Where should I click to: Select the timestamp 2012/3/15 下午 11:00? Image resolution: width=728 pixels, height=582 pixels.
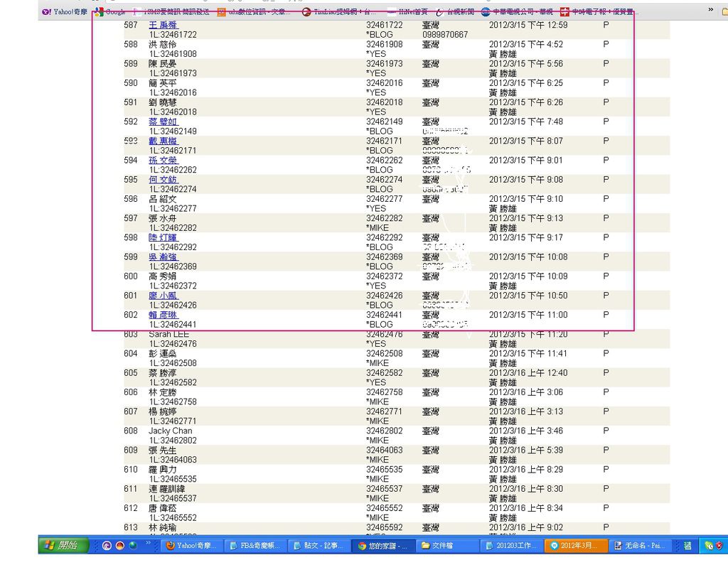528,315
